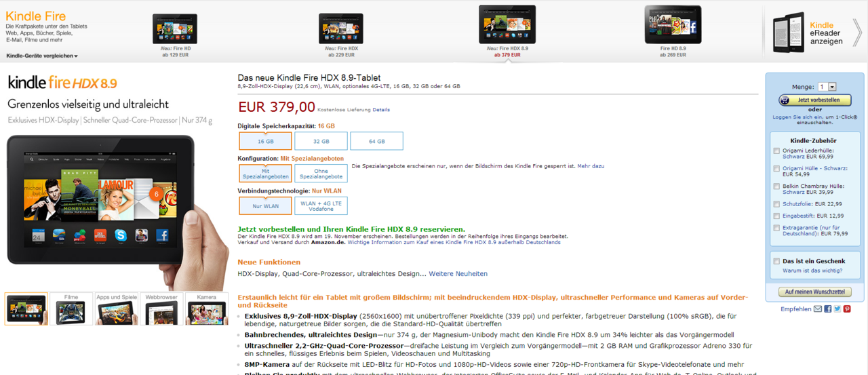Open the Details link next to Kostenlose Lieferung

(x=381, y=109)
